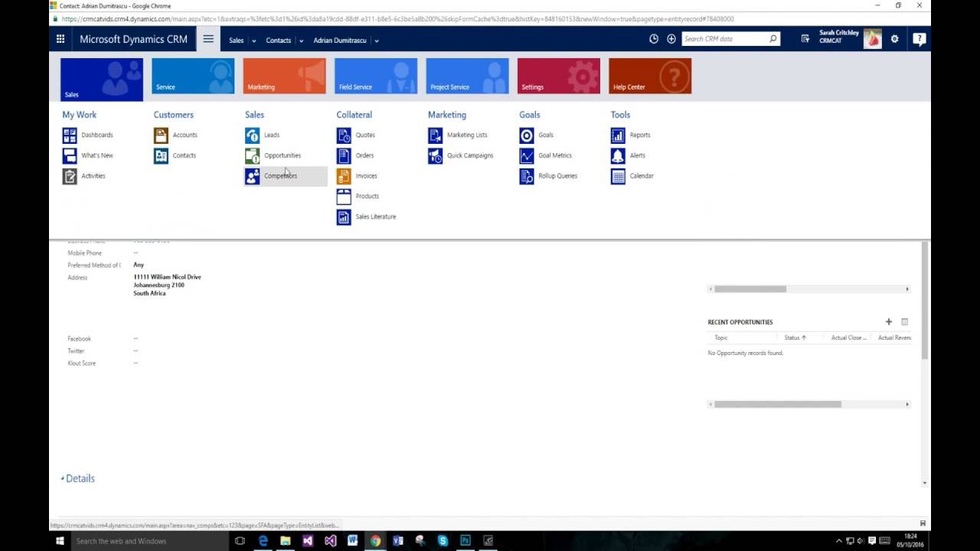Open advanced find icon
Screen dimensions: 980x551
pyautogui.click(x=805, y=39)
